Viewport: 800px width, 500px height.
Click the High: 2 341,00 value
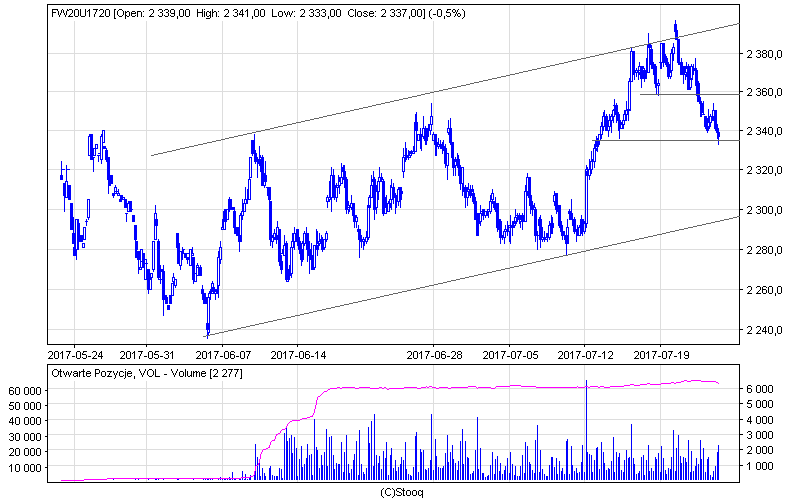(231, 14)
